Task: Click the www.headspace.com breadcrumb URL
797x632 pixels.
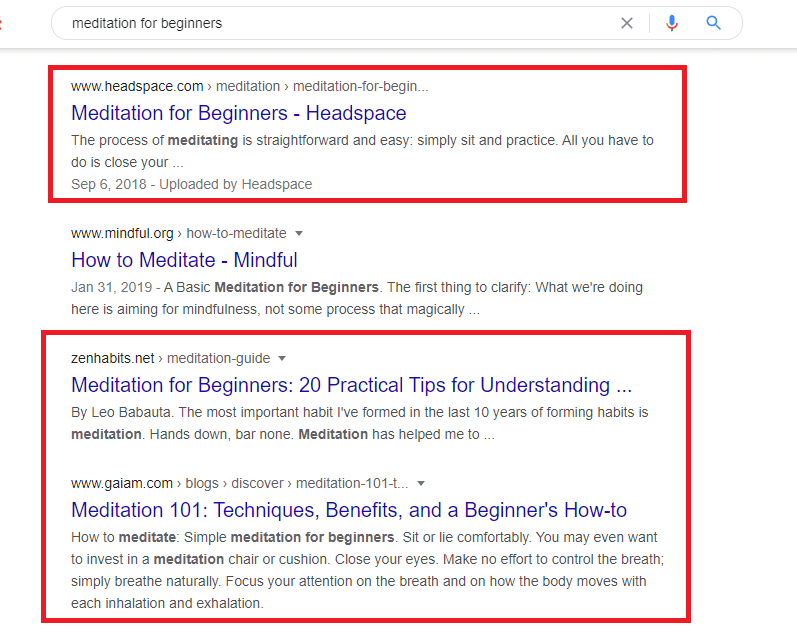Action: pyautogui.click(x=250, y=86)
